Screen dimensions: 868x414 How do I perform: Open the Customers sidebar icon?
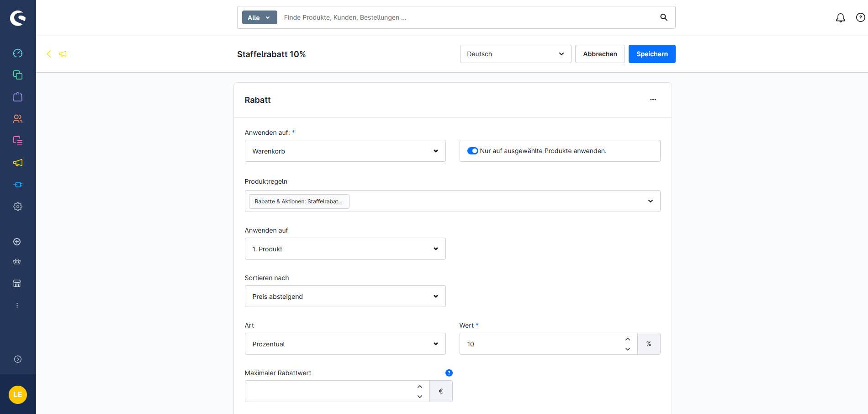click(18, 119)
